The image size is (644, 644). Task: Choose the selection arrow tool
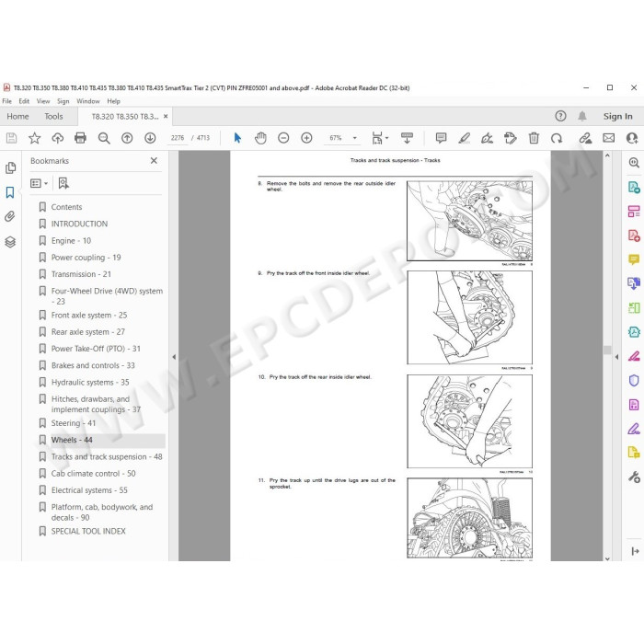[237, 138]
